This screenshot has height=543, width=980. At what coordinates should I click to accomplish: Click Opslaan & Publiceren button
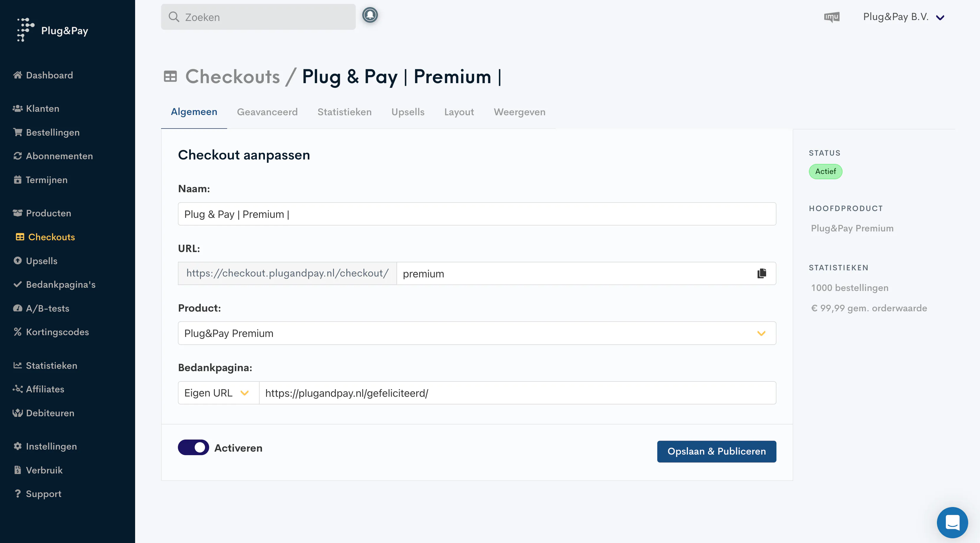click(x=716, y=451)
